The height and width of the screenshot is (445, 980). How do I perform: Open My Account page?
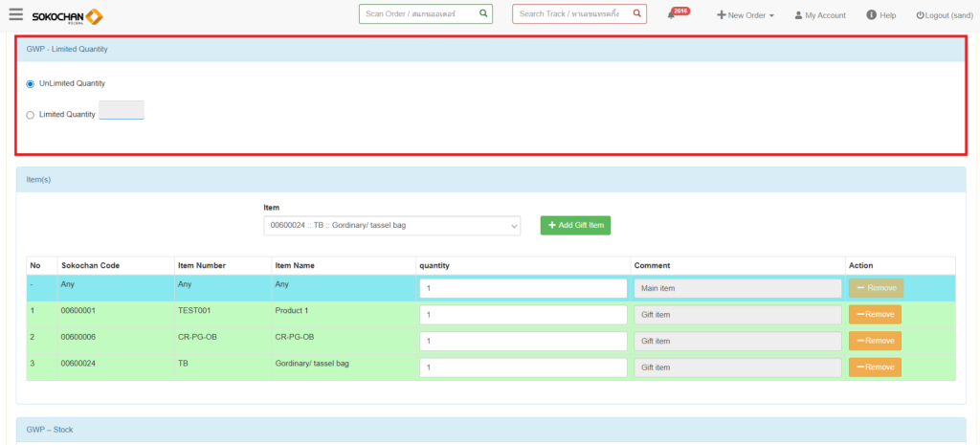[x=820, y=15]
